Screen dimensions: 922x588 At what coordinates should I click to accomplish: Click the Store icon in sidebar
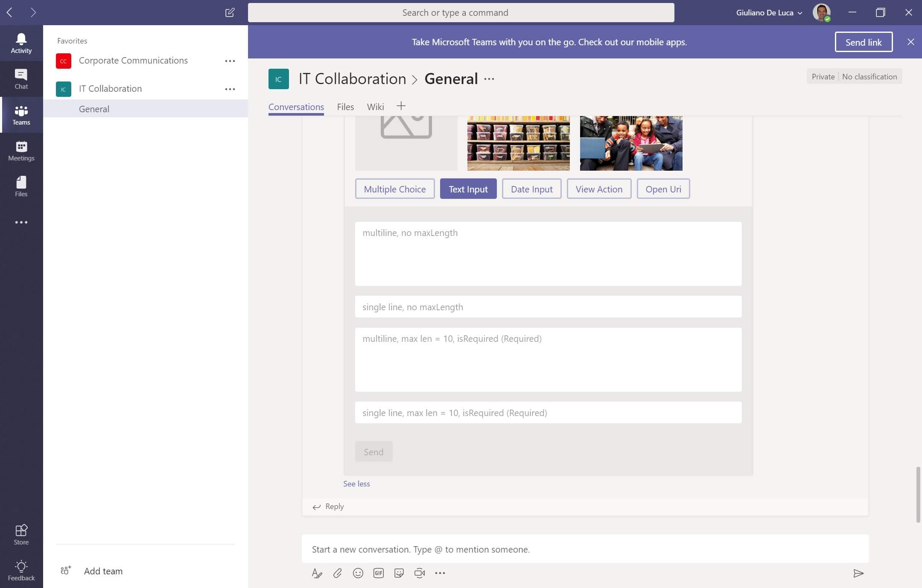click(21, 533)
